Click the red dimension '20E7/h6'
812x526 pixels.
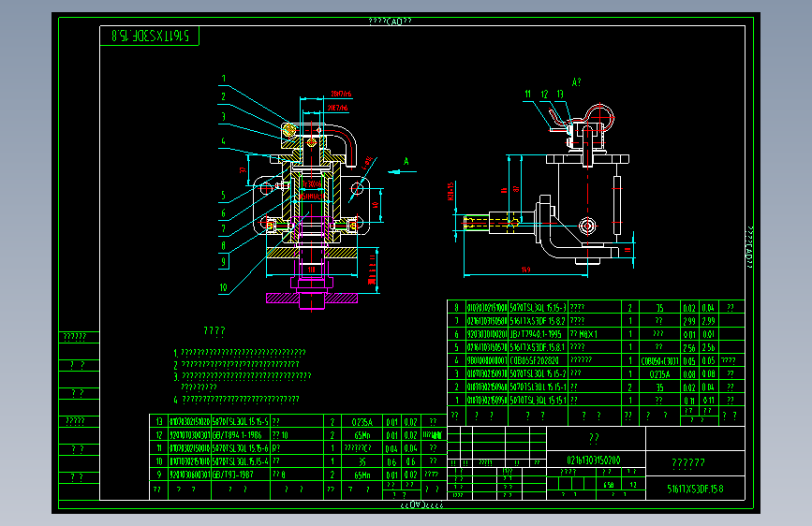tap(338, 108)
